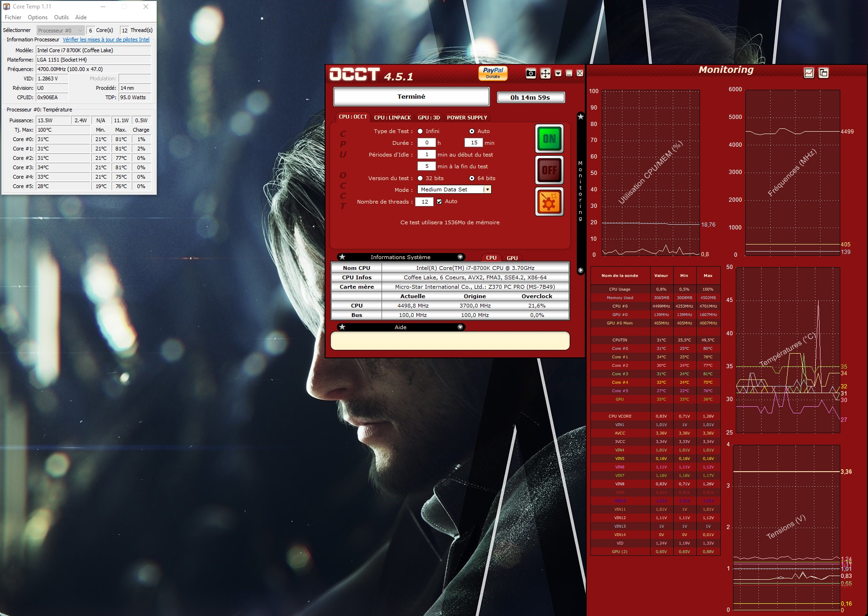This screenshot has width=868, height=616.
Task: Click the CPU Usage probe row
Action: tap(655, 289)
